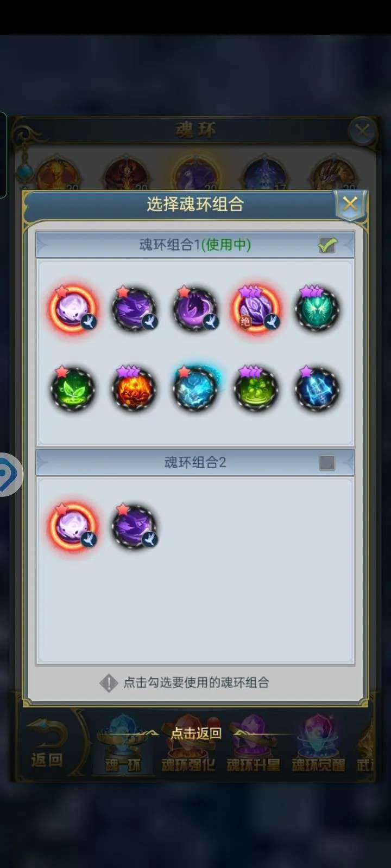Click the 返回 back button
Image resolution: width=391 pixels, height=868 pixels.
(x=47, y=745)
